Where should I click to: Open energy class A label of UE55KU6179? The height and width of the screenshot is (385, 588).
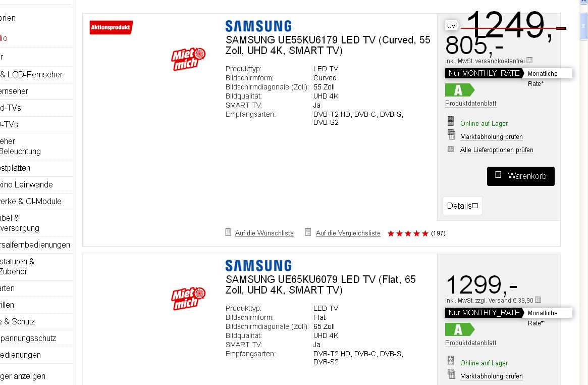pos(460,90)
